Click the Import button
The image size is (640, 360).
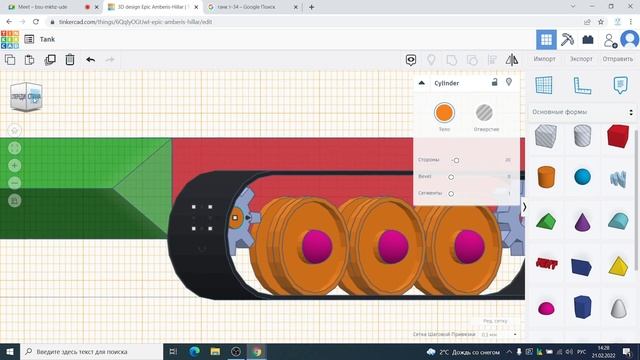click(544, 59)
